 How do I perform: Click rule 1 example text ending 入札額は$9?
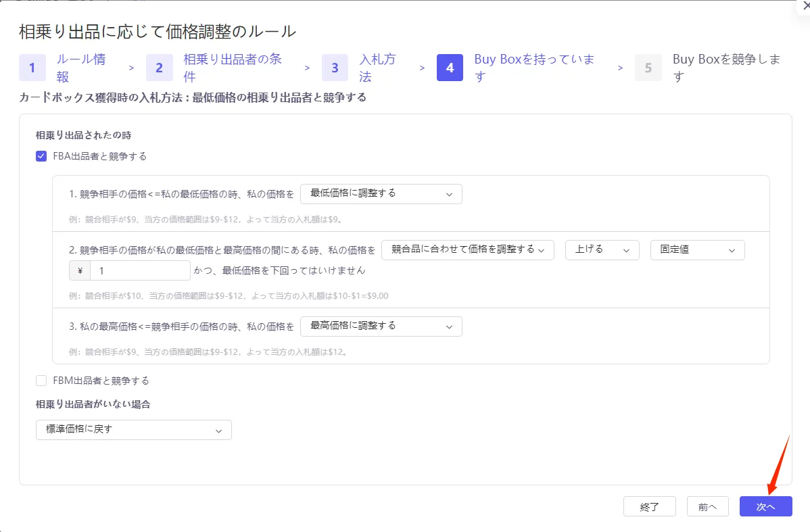pyautogui.click(x=206, y=220)
